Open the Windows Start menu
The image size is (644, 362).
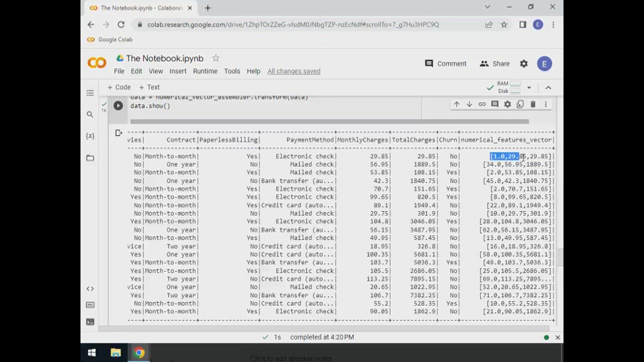pos(92,353)
